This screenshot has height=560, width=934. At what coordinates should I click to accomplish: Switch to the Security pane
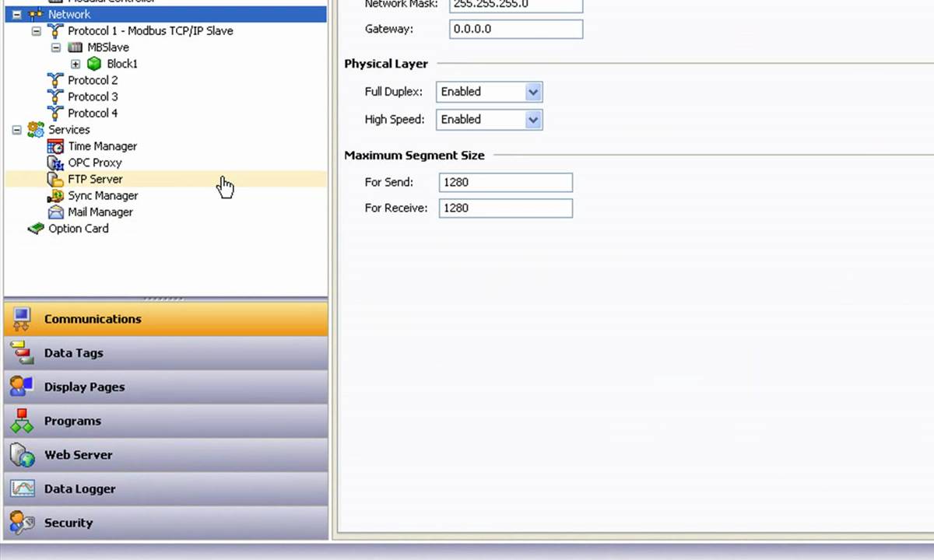[x=166, y=523]
